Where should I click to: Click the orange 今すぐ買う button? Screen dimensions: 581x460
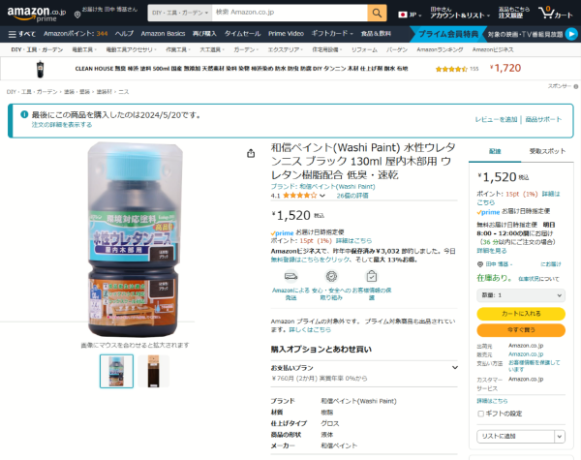click(x=521, y=330)
